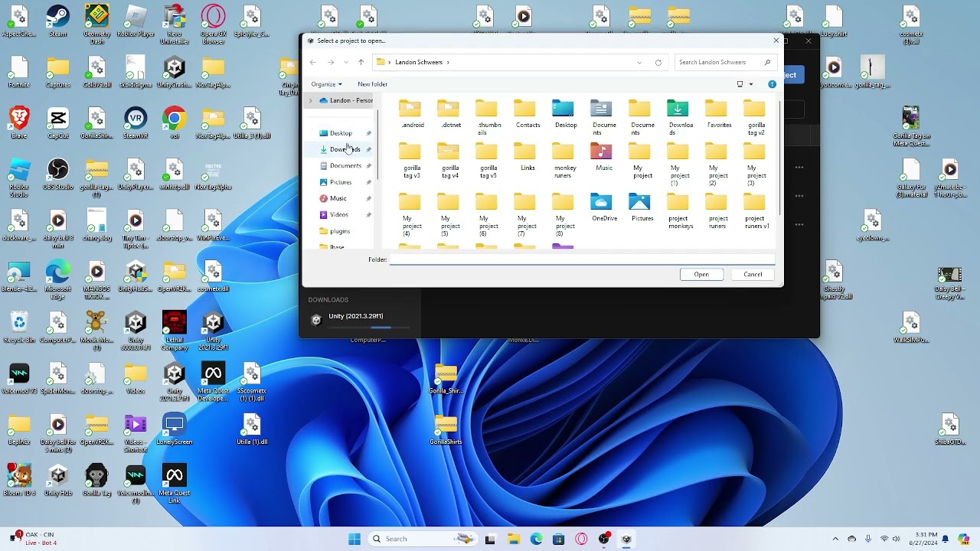Select the OneDrive folder in the file list
Viewport: 980px width, 551px height.
[x=604, y=208]
